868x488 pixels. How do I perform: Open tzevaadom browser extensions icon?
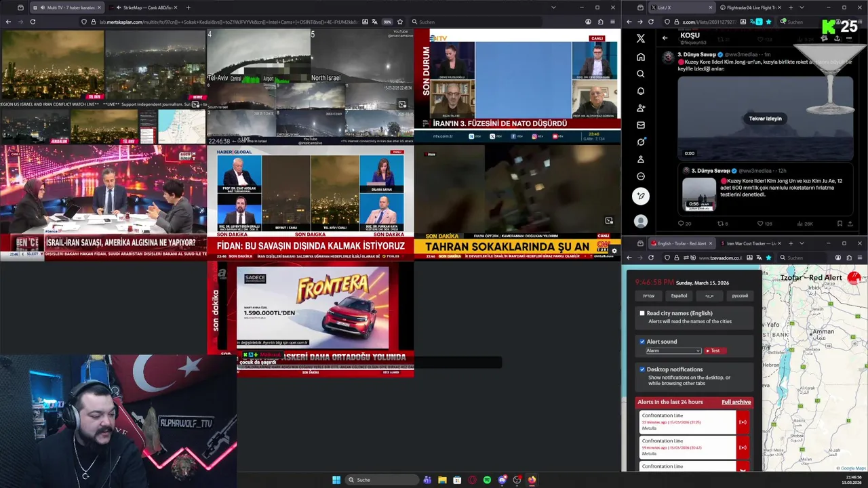pyautogui.click(x=850, y=258)
